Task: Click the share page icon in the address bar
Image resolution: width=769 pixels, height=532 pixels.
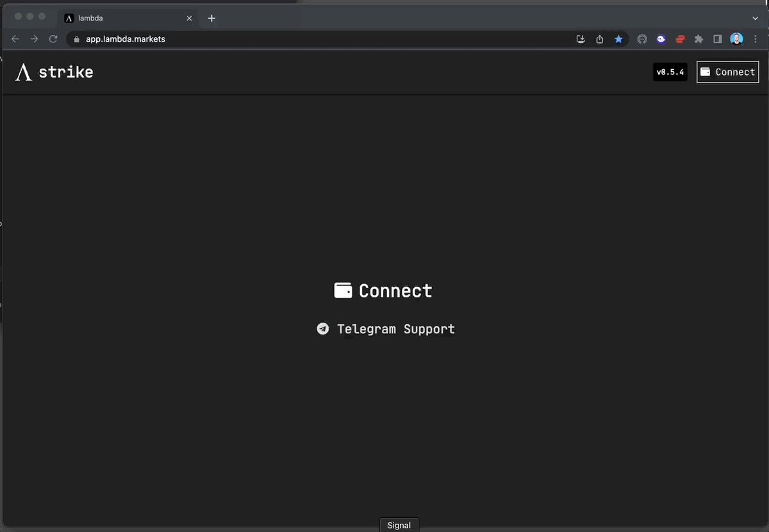Action: (x=600, y=39)
